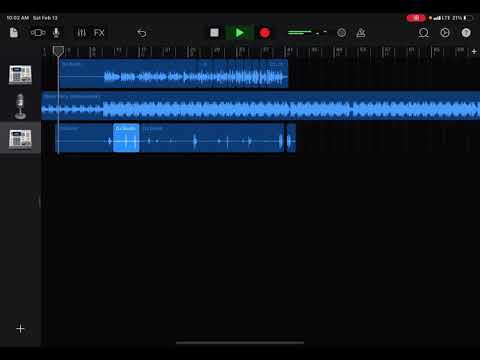Start recording with the red record button

(x=265, y=33)
